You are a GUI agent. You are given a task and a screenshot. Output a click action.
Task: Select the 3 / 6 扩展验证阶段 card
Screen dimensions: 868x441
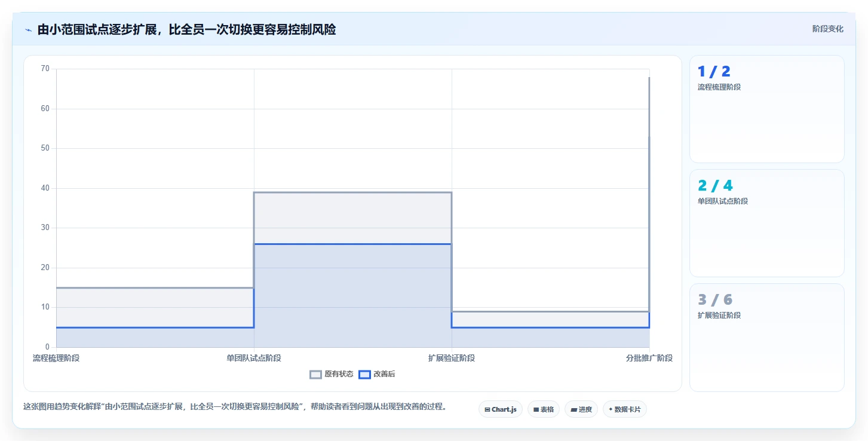click(767, 338)
